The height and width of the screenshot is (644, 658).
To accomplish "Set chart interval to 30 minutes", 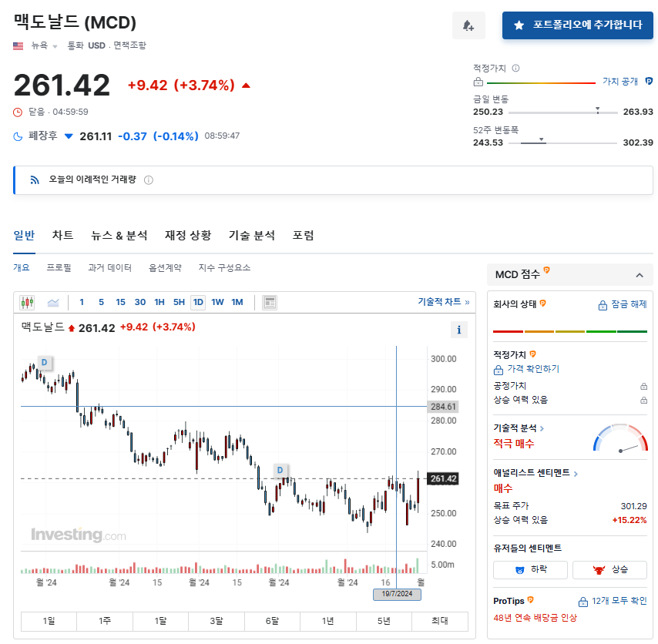I will [140, 302].
